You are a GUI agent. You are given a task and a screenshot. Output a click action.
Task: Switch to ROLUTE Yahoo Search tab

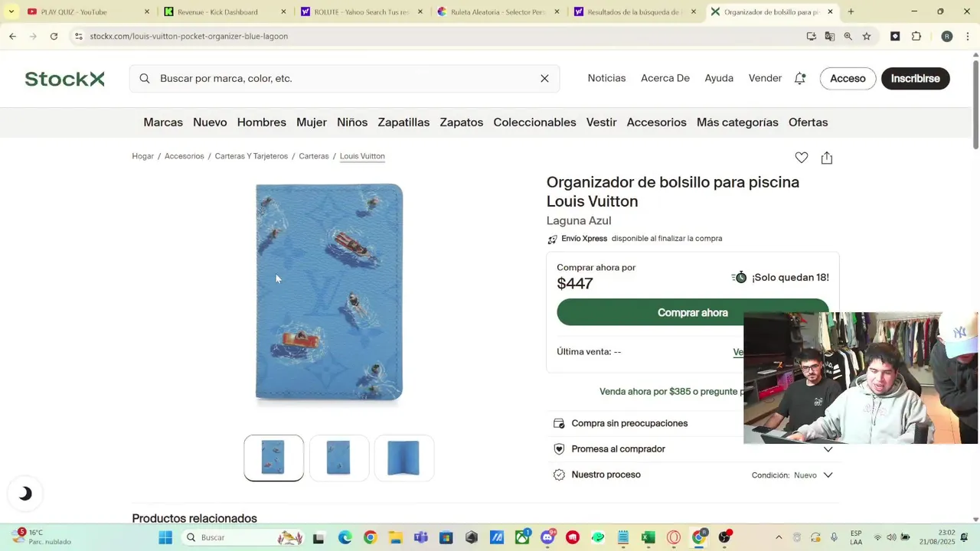tap(360, 11)
